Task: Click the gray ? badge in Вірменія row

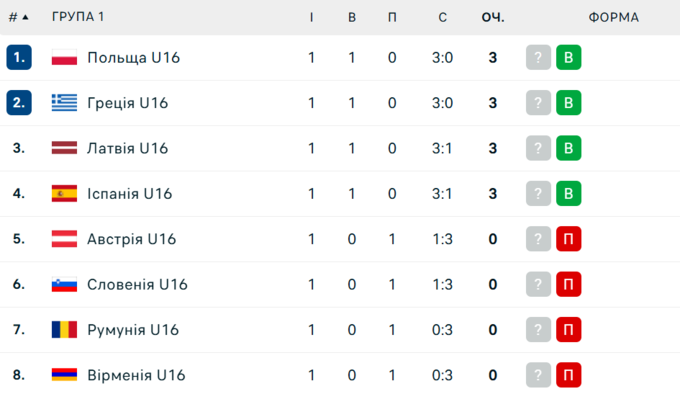Action: click(538, 375)
